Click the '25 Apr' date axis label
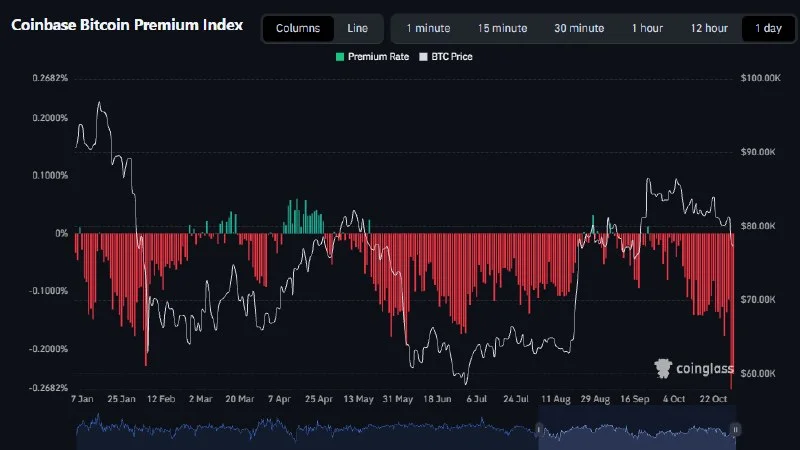This screenshot has height=450, width=800. pyautogui.click(x=319, y=398)
